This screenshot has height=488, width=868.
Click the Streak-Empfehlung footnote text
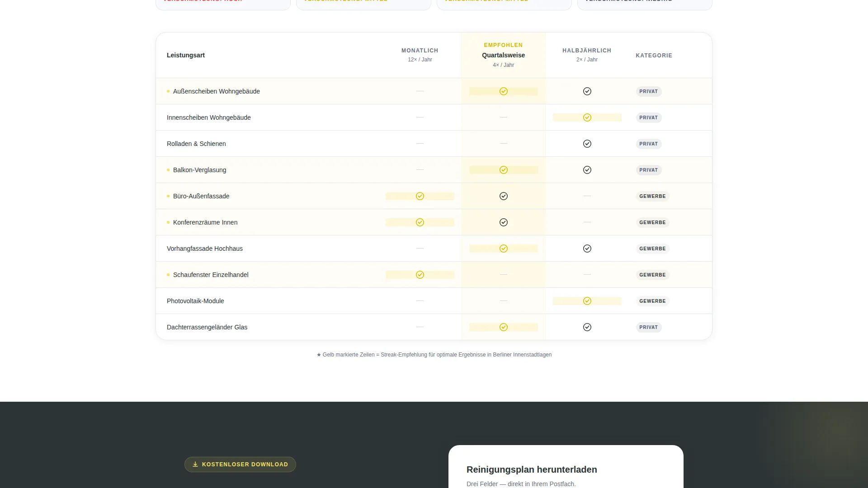coord(434,355)
